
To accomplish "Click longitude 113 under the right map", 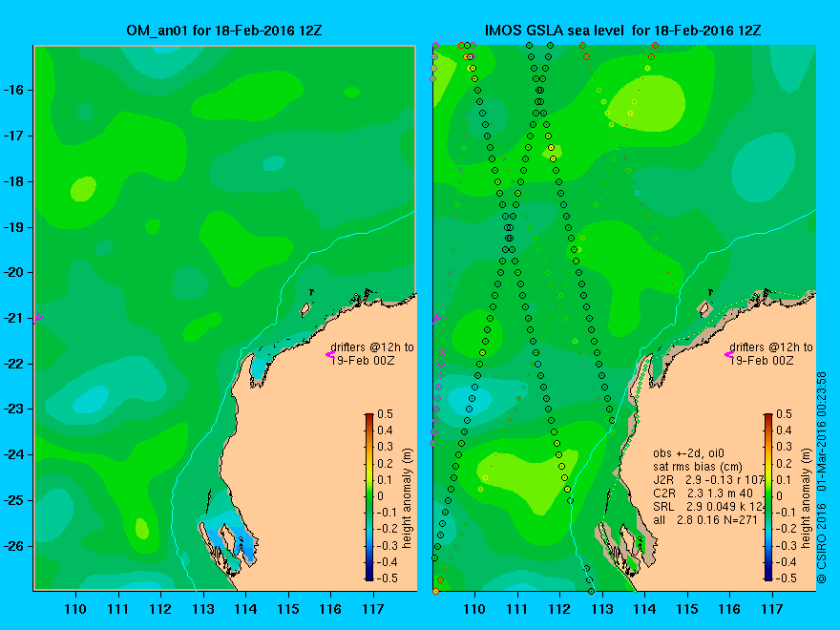I will [602, 609].
